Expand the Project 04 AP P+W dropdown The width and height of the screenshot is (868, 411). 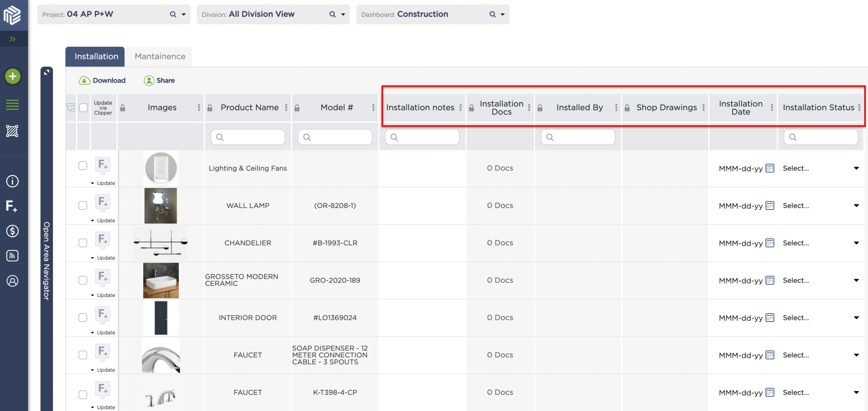click(184, 14)
